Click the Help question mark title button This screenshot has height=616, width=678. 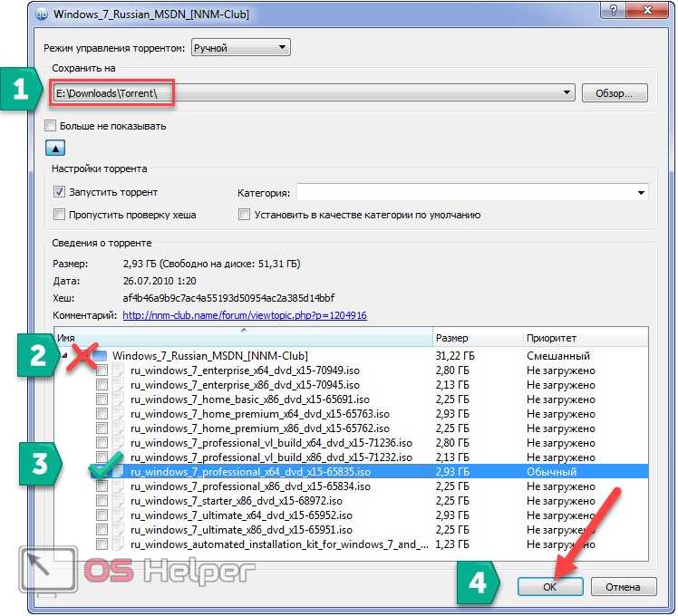point(613,10)
